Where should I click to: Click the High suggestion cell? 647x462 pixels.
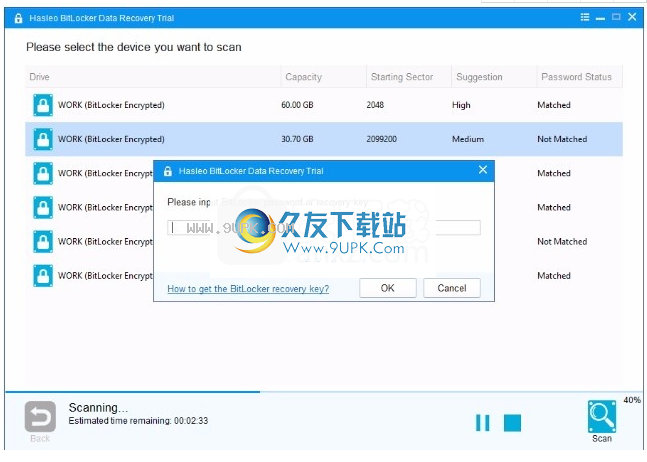[461, 105]
